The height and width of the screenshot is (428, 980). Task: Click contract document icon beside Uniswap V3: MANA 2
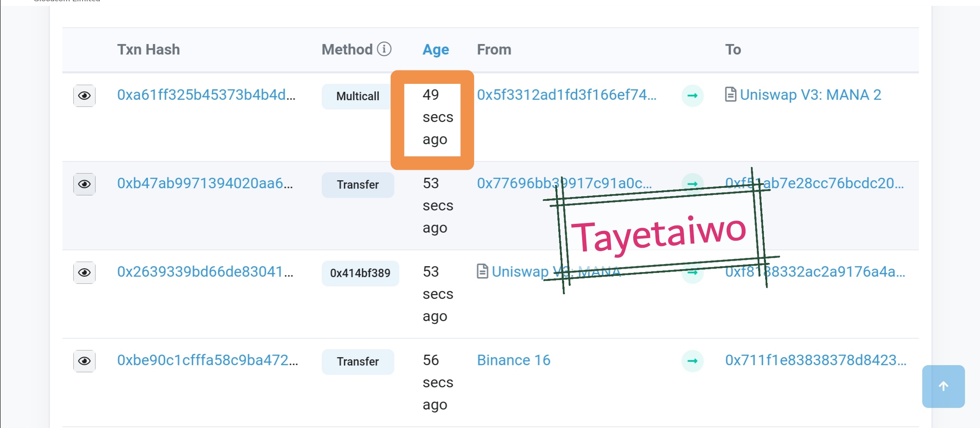[730, 95]
